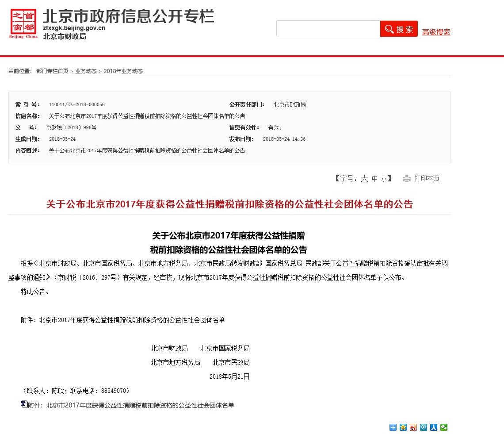Share page to QQ Zone star icon
The height and width of the screenshot is (434, 504).
pyautogui.click(x=403, y=427)
